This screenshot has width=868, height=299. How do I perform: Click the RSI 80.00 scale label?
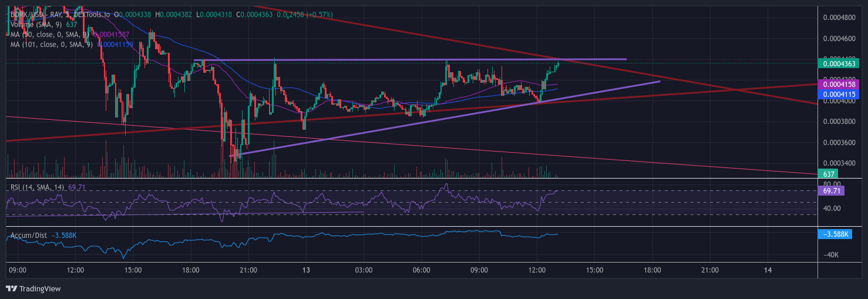(x=832, y=184)
